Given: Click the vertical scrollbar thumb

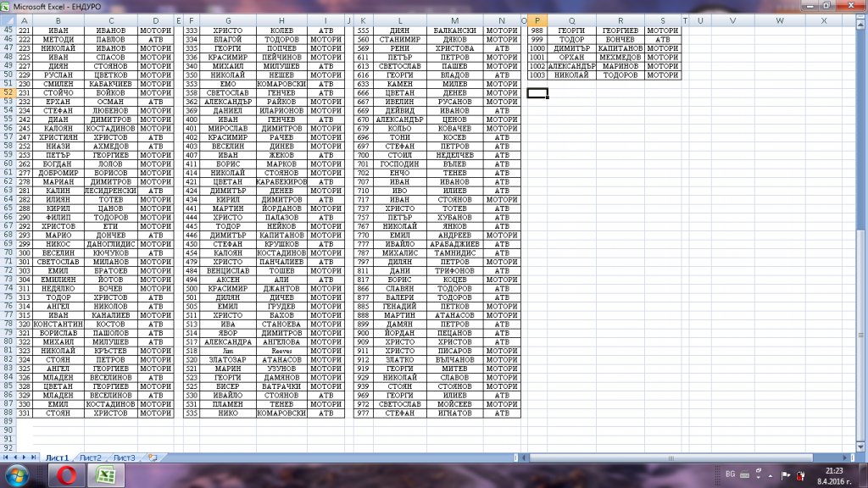Looking at the screenshot, I should click(x=861, y=335).
